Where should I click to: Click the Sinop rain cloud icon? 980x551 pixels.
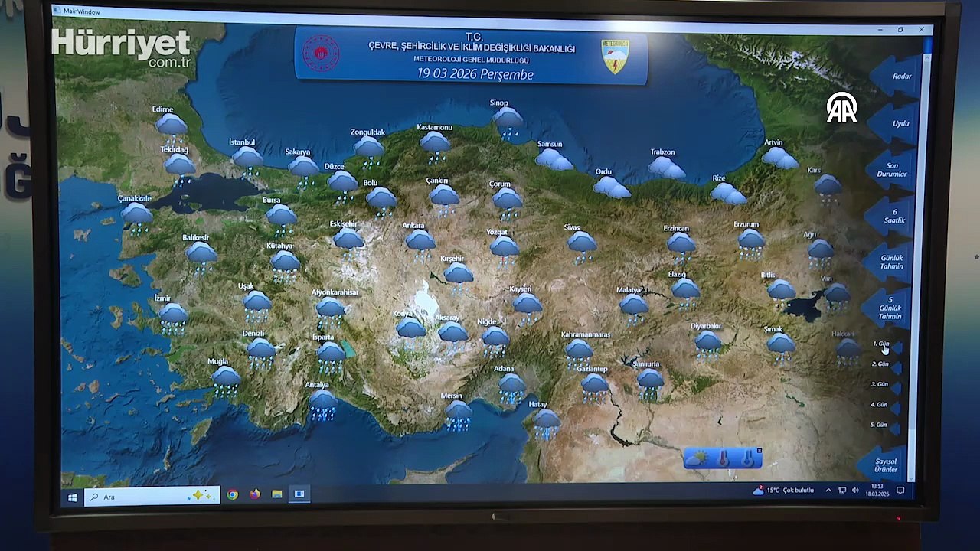(x=508, y=122)
